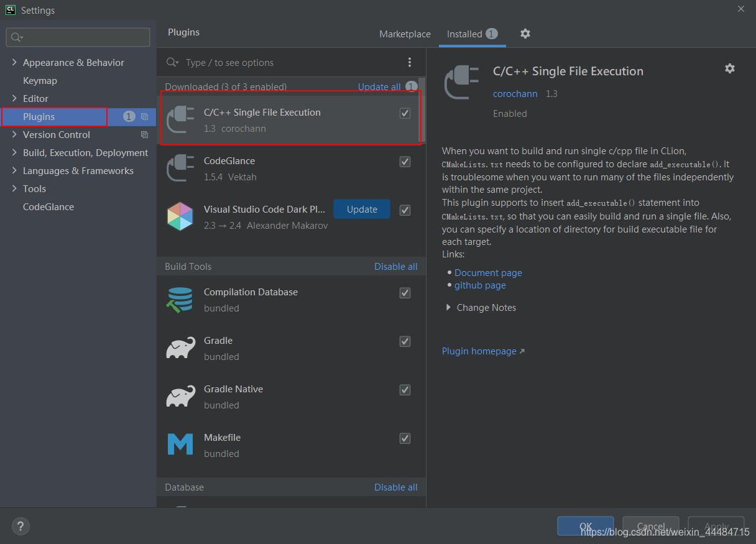This screenshot has width=756, height=544.
Task: Expand the Editor settings node
Action: pos(14,99)
